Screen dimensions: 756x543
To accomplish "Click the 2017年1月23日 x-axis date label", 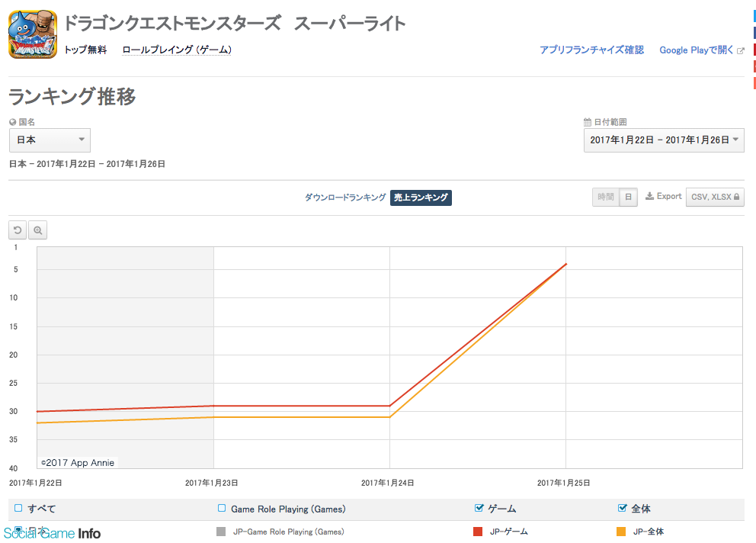I will click(212, 483).
